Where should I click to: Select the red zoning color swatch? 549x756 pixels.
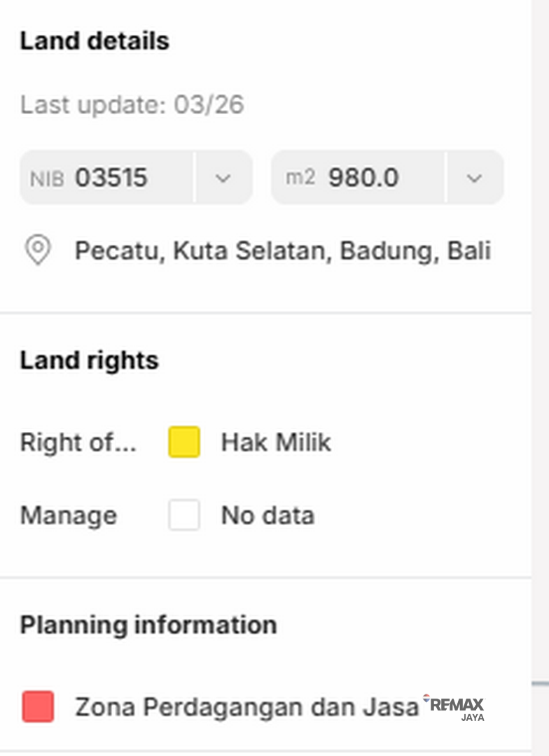pos(38,706)
